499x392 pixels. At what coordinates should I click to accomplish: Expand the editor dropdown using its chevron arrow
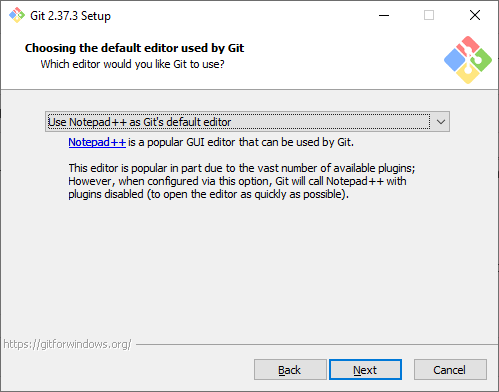pyautogui.click(x=441, y=122)
